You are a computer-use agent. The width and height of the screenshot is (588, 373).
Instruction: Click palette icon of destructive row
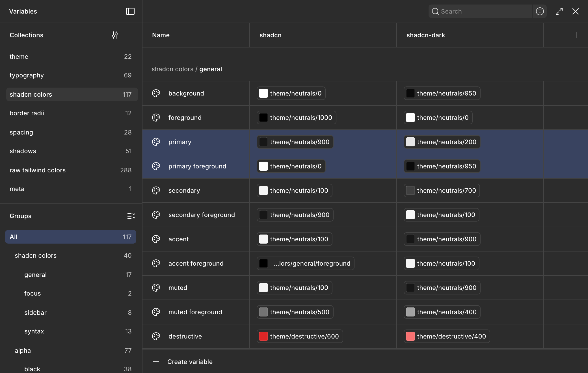(x=156, y=336)
